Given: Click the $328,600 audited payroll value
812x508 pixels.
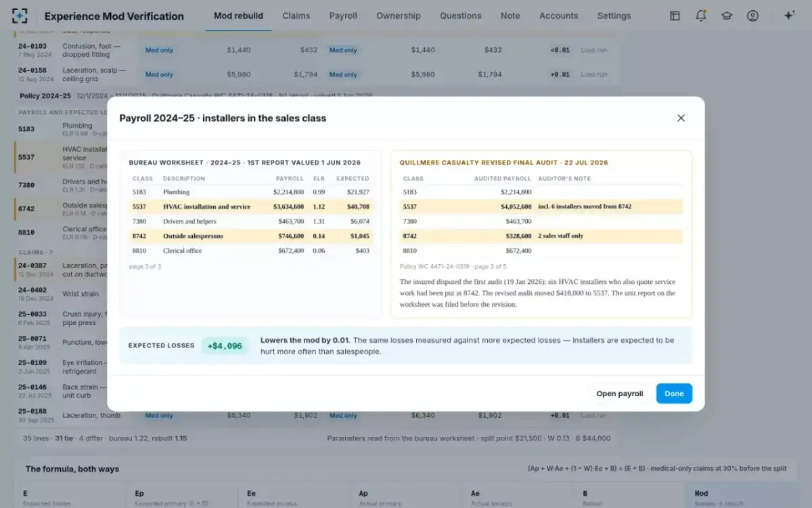Looking at the screenshot, I should (x=518, y=236).
